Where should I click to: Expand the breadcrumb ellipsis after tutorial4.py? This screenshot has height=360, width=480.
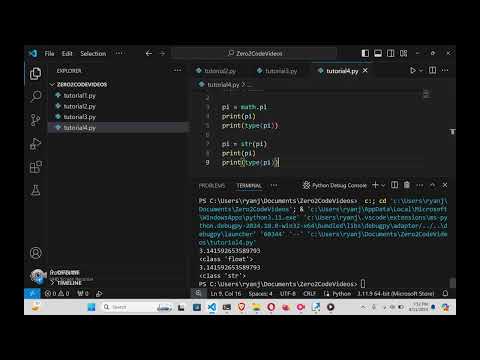coord(250,85)
